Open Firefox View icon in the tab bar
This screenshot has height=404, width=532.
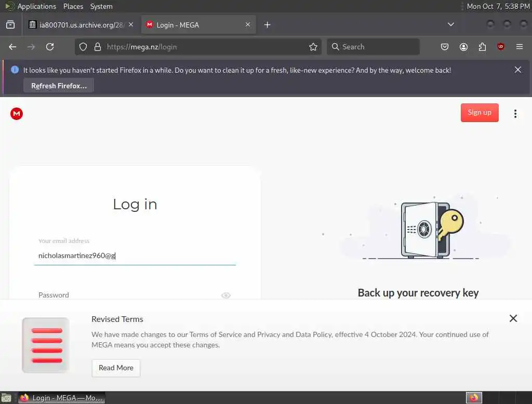tap(10, 25)
